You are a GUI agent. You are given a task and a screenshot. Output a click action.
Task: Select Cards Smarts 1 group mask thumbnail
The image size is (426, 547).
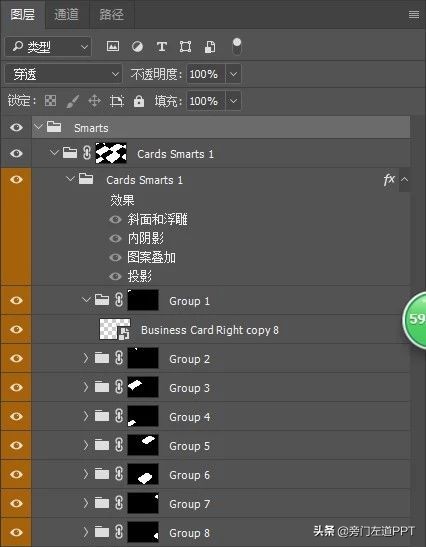pyautogui.click(x=111, y=153)
